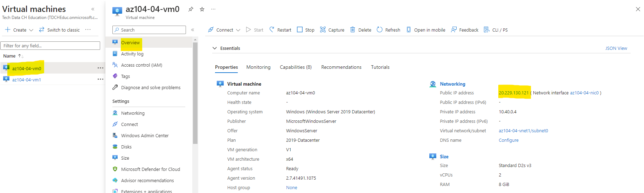Click public IP address 20.229.130.121
The image size is (644, 193).
click(513, 93)
